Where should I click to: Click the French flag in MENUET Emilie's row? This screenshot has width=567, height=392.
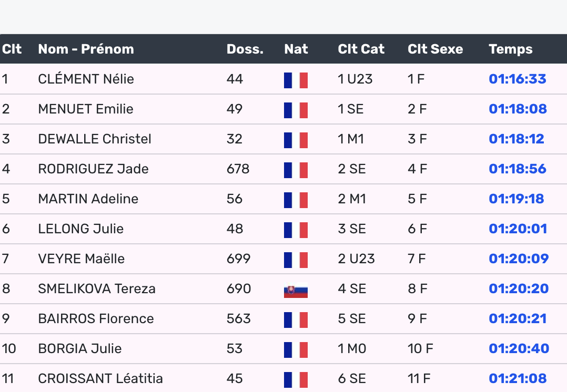point(296,110)
